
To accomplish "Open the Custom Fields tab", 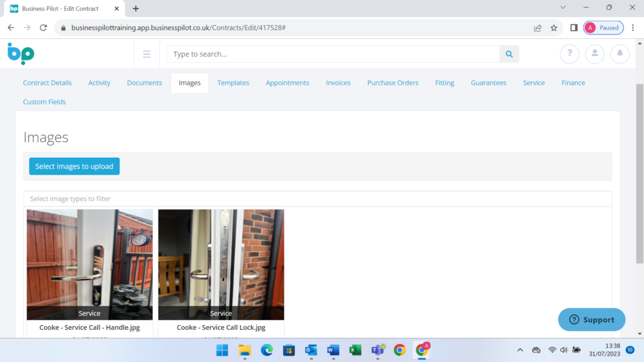I will (45, 102).
